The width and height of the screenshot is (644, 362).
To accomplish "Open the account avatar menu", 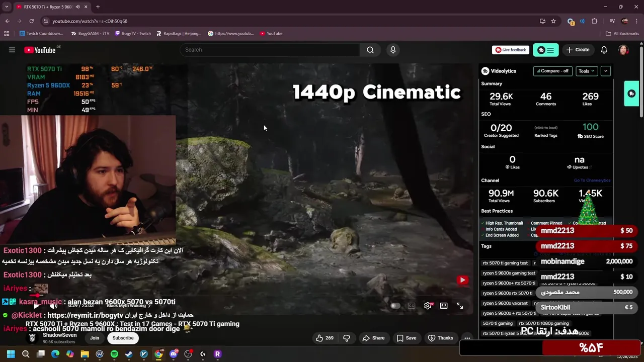I will (x=623, y=50).
